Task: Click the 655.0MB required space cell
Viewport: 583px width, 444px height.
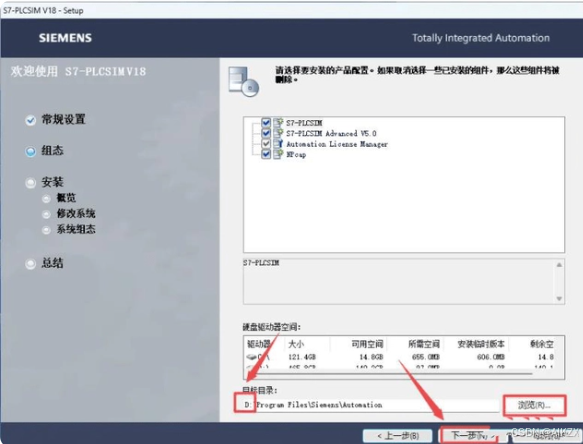Action: click(x=426, y=357)
